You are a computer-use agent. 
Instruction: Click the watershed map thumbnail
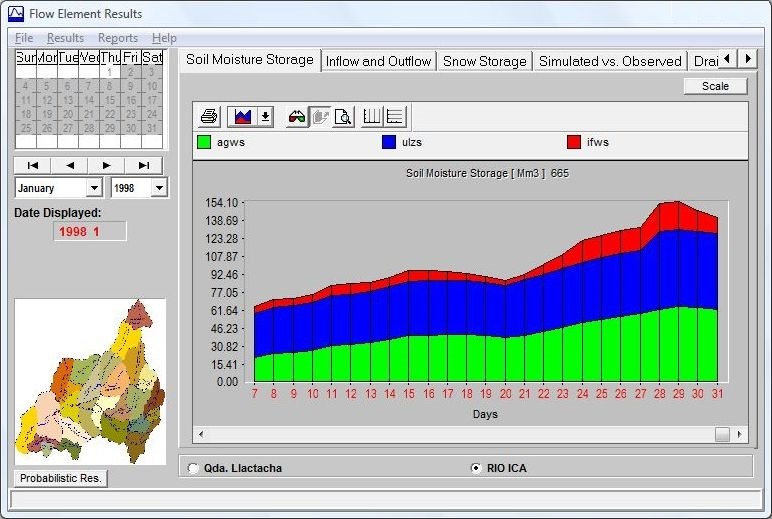click(89, 381)
